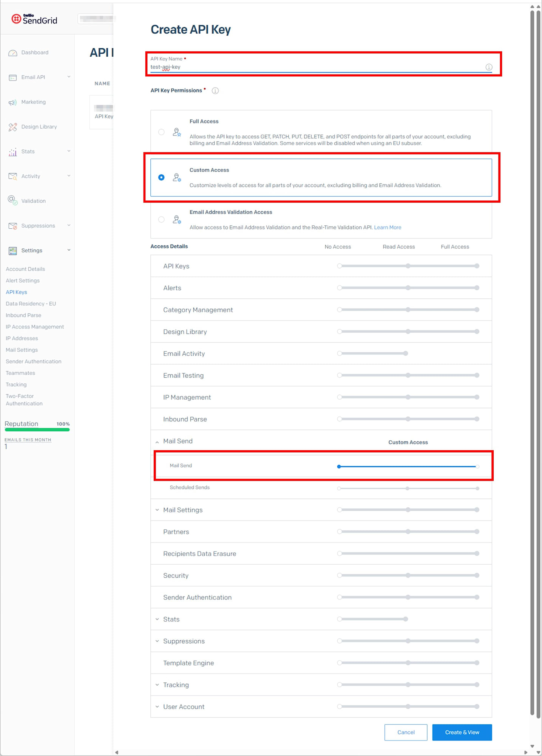Screen dimensions: 542x756
Task: Set Design Library slider to No Access
Action: tap(340, 332)
